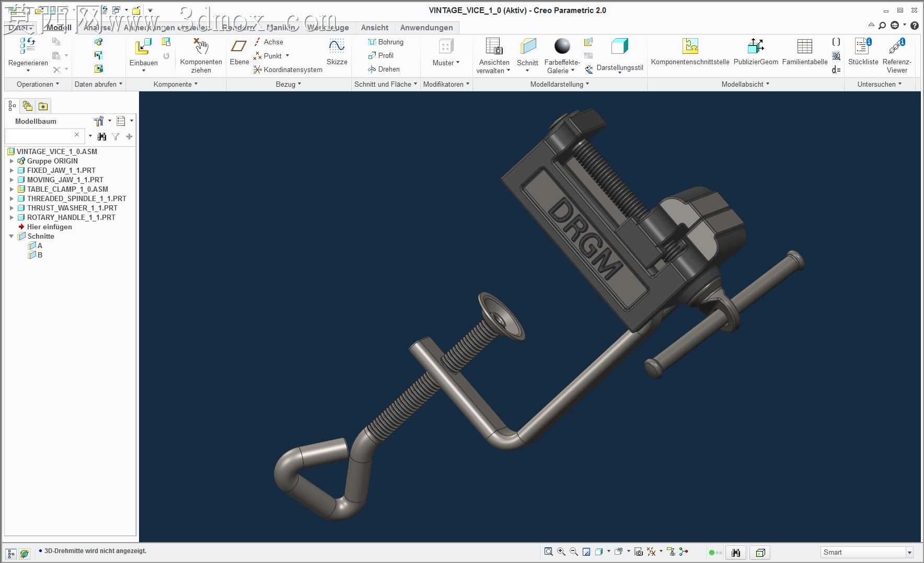924x563 pixels.
Task: Select the Drehen revolve tool
Action: click(x=384, y=69)
